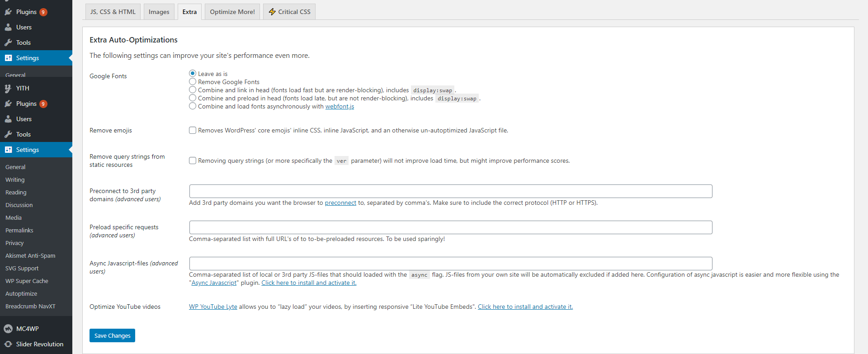Screen dimensions: 868x354
Task: Enable the Remove emojis checkbox
Action: point(193,130)
